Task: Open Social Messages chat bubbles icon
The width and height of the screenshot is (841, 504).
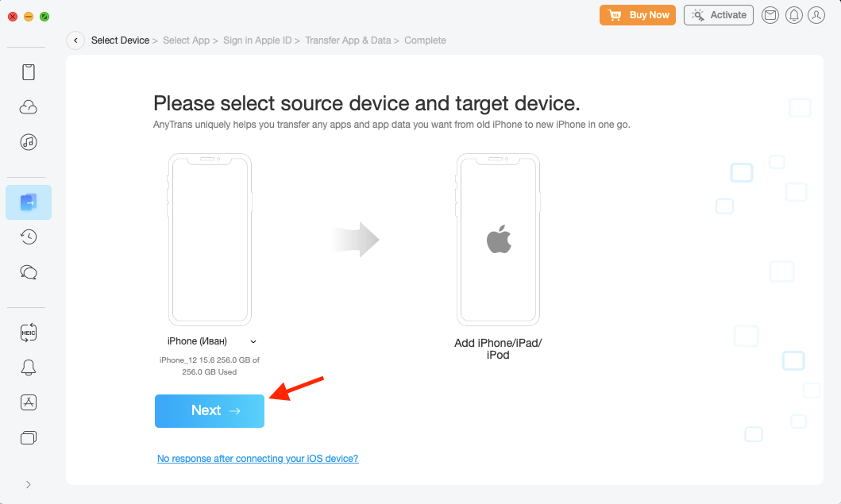Action: pyautogui.click(x=29, y=271)
